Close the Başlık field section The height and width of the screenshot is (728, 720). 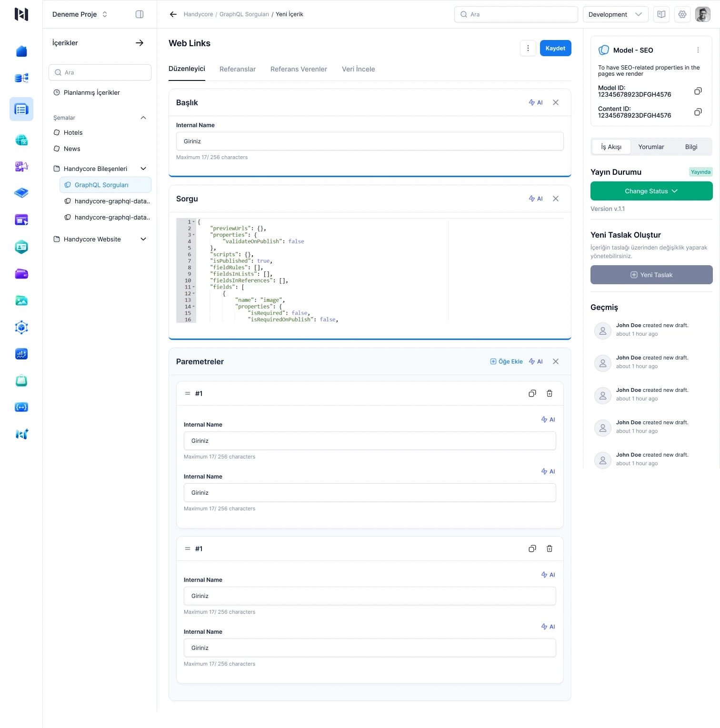coord(556,102)
